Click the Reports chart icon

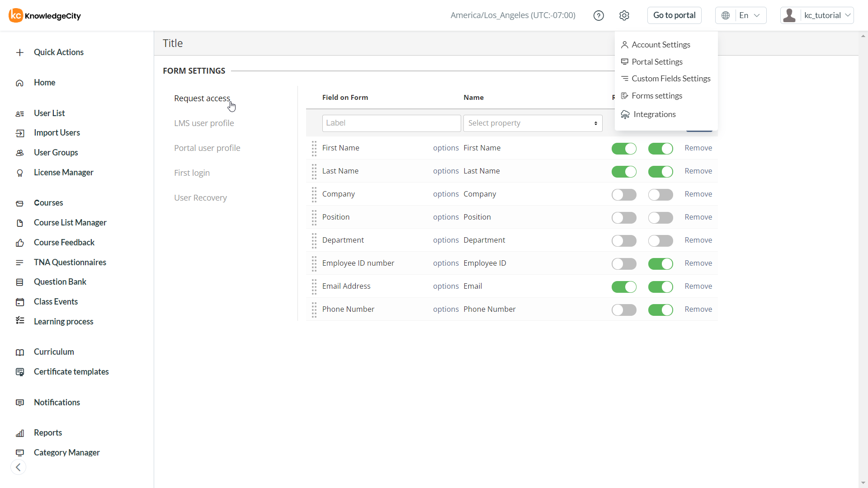point(20,433)
